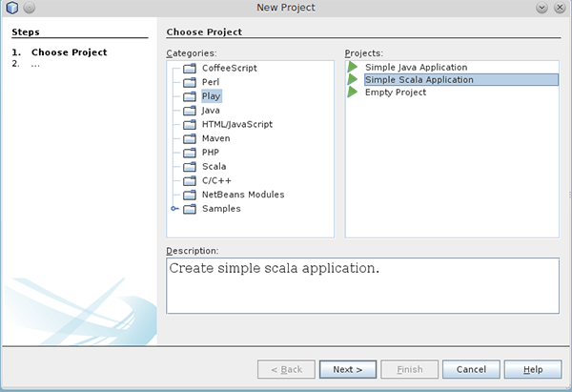
Task: Click the HTML/JavaScript folder icon
Action: point(190,124)
